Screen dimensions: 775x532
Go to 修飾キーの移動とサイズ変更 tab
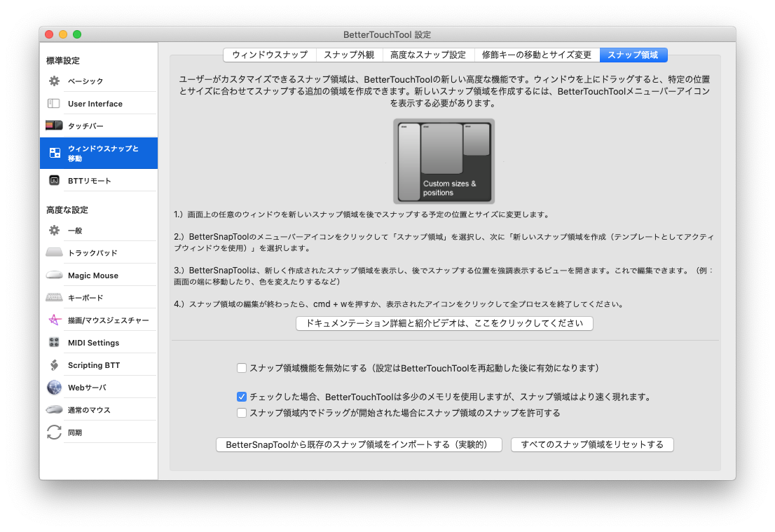537,55
